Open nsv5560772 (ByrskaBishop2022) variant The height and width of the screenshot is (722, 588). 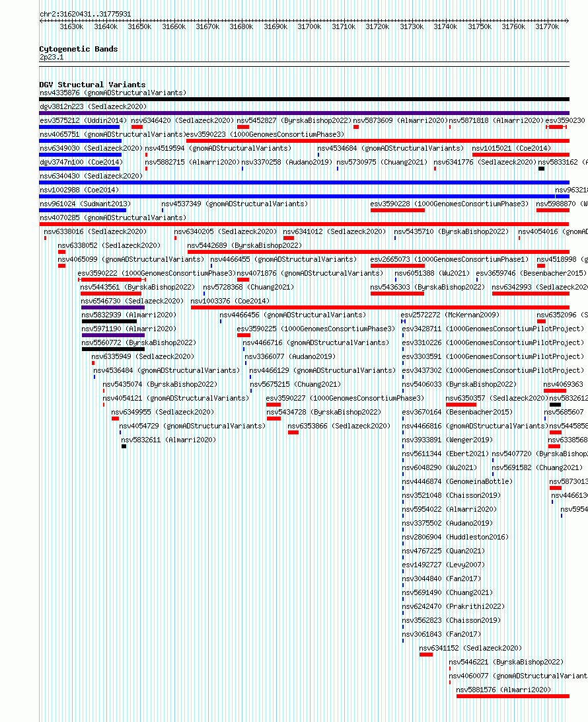(x=139, y=342)
